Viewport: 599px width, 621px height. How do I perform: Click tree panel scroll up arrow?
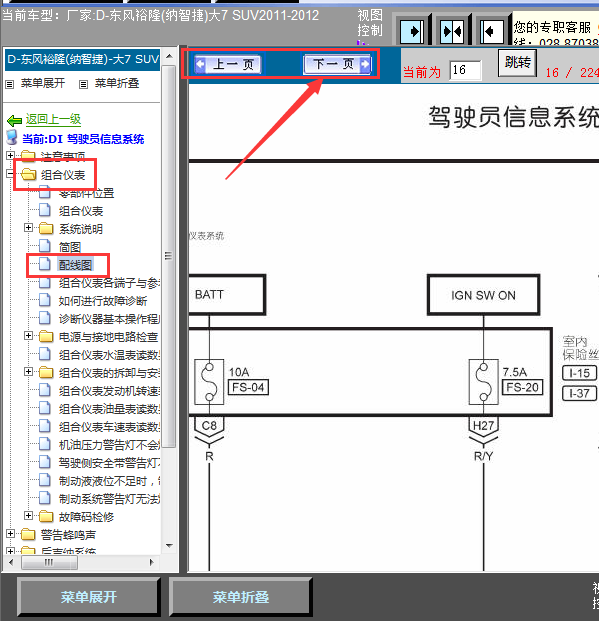tap(169, 56)
